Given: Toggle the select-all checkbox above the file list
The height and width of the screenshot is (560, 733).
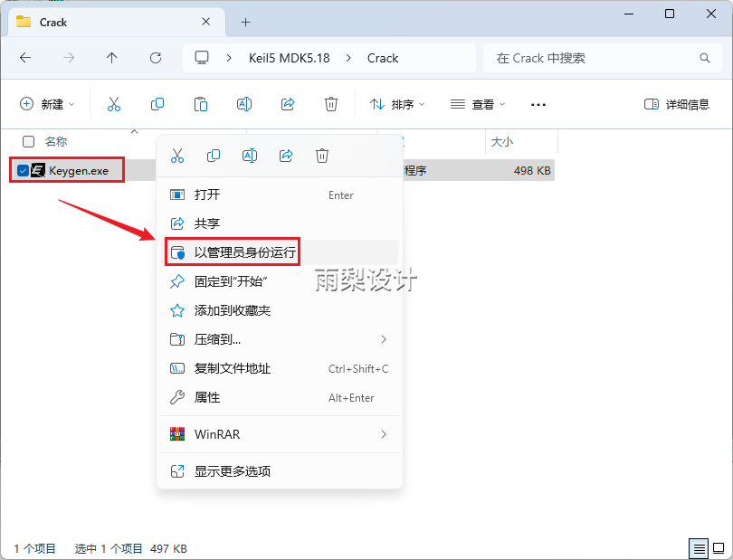Looking at the screenshot, I should (x=27, y=141).
